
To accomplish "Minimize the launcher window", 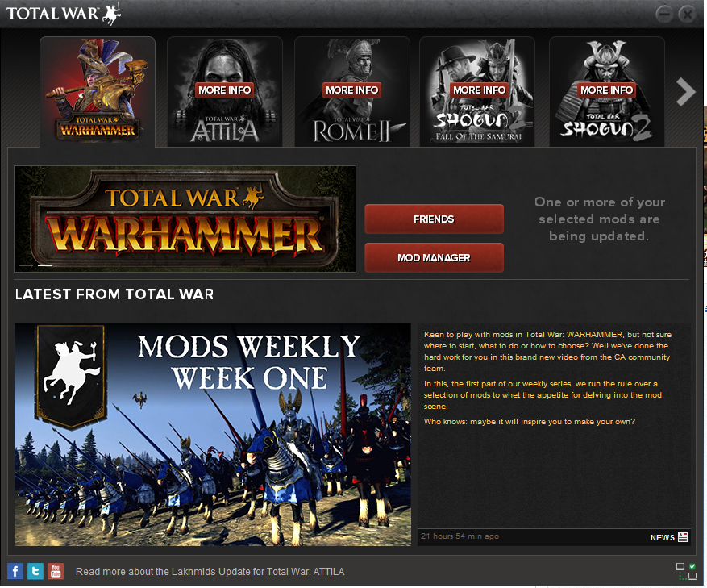I will 664,15.
